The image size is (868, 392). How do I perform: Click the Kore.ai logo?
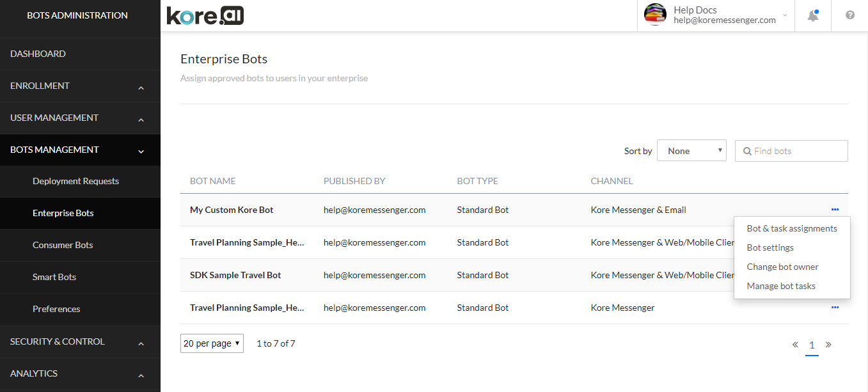coord(205,16)
